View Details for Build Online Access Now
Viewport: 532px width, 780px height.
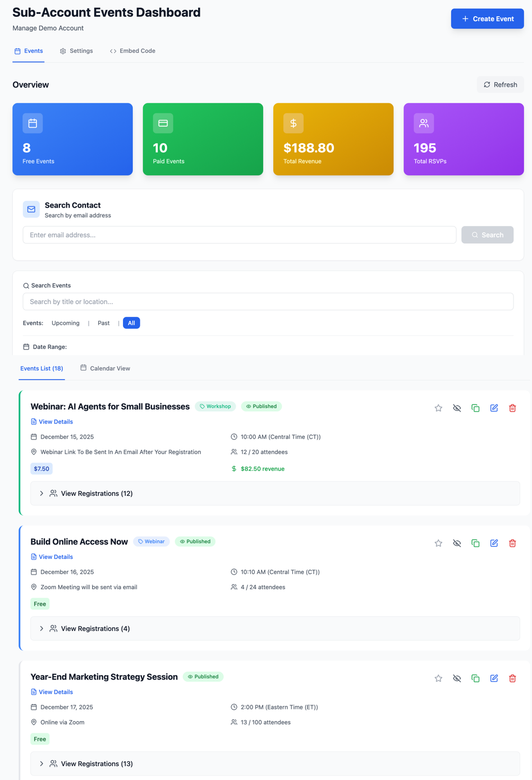point(52,557)
